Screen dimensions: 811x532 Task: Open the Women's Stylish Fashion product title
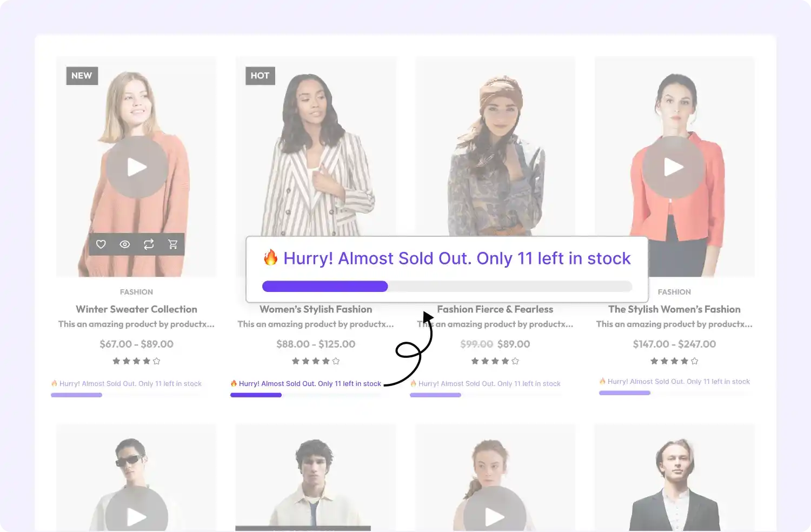pyautogui.click(x=316, y=309)
